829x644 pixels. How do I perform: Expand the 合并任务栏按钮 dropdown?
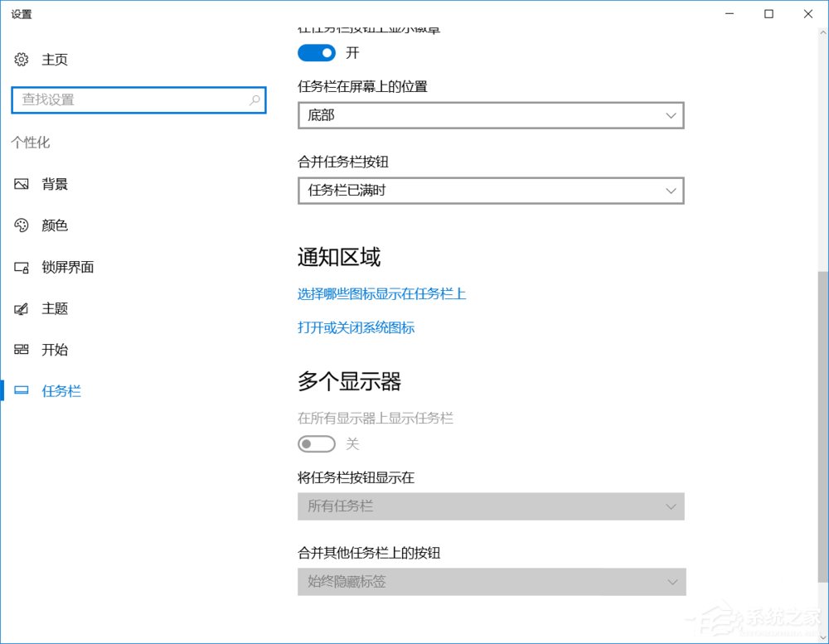(x=491, y=191)
